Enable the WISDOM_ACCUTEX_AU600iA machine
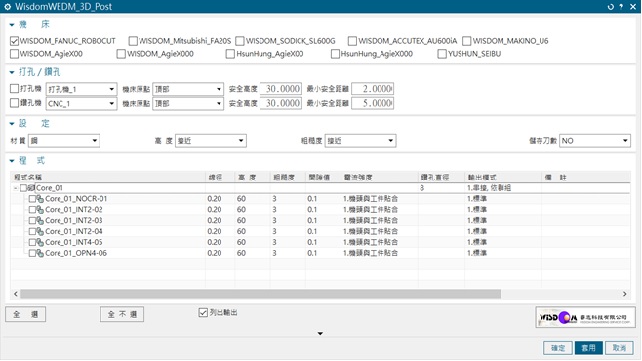Screen dimensions: 642x361 [x=352, y=41]
